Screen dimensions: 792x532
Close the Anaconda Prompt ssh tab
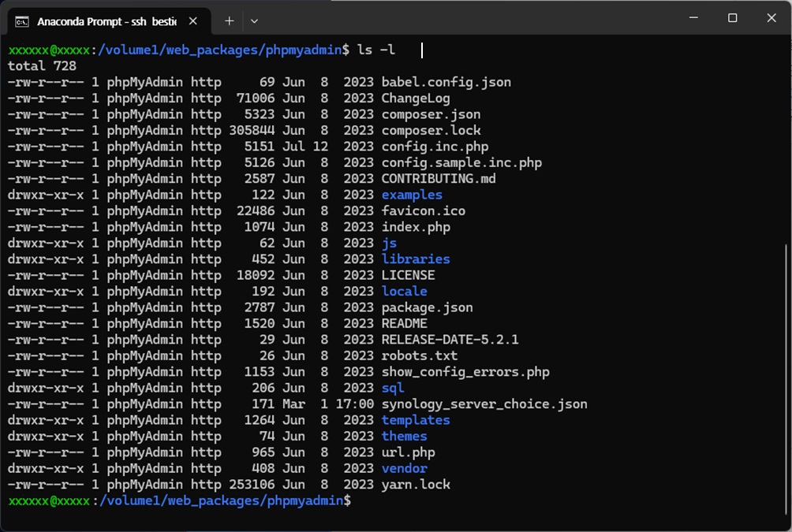coord(194,21)
